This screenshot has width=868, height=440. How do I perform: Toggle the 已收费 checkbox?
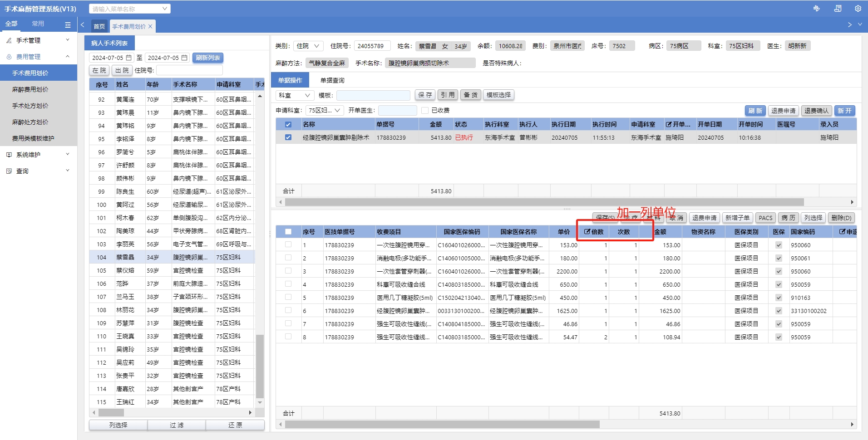(x=425, y=110)
